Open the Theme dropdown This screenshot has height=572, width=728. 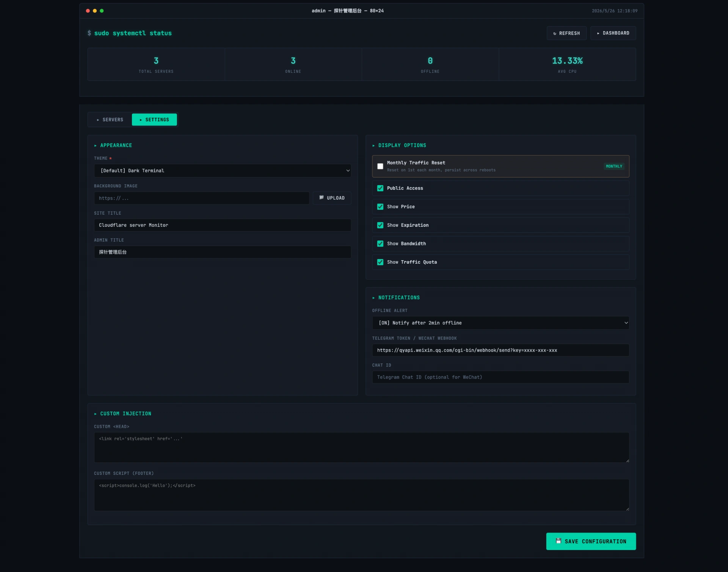pyautogui.click(x=223, y=171)
